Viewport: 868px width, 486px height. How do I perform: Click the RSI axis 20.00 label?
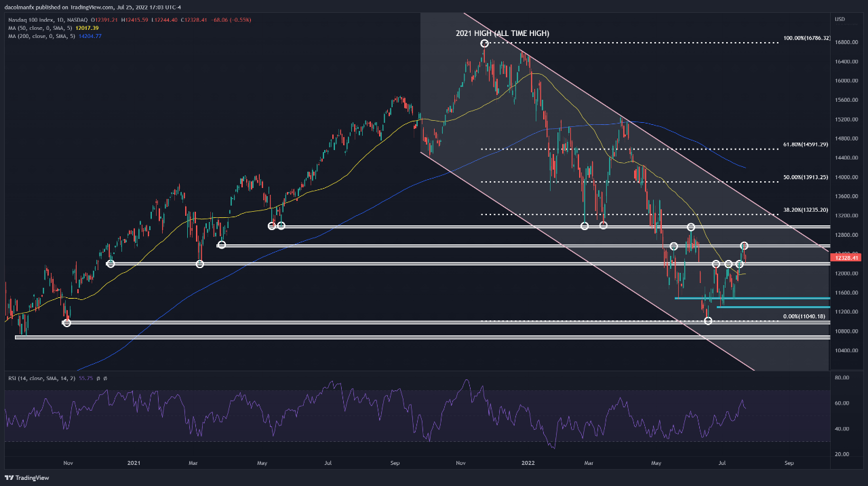pos(842,454)
